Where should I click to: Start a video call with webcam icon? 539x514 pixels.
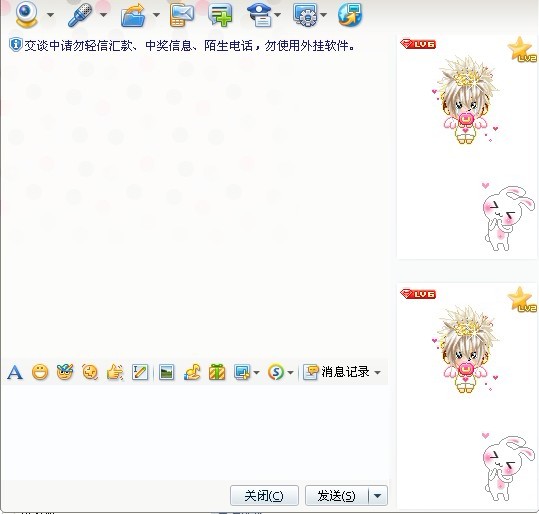coord(26,14)
